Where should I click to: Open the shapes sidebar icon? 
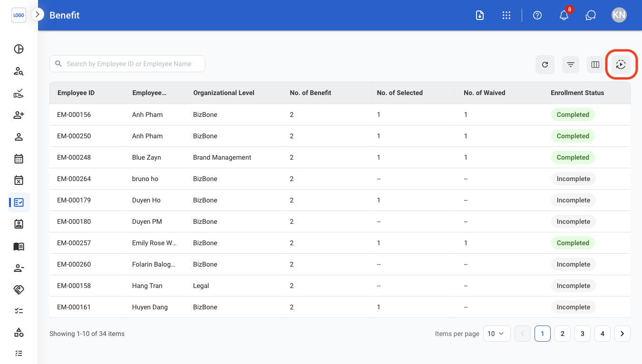[x=19, y=332]
